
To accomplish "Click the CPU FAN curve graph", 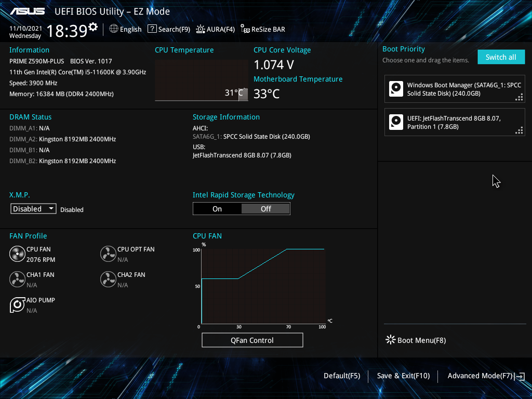I will [x=263, y=286].
